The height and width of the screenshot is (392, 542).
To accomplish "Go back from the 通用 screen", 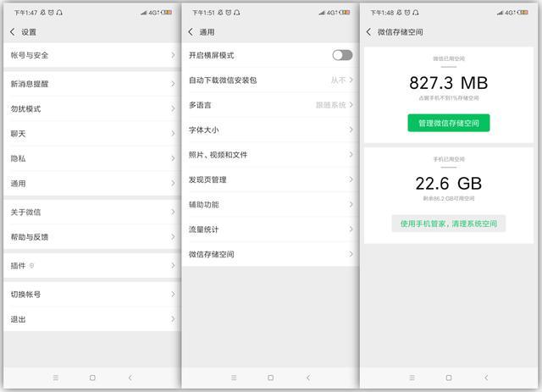I will tap(191, 32).
